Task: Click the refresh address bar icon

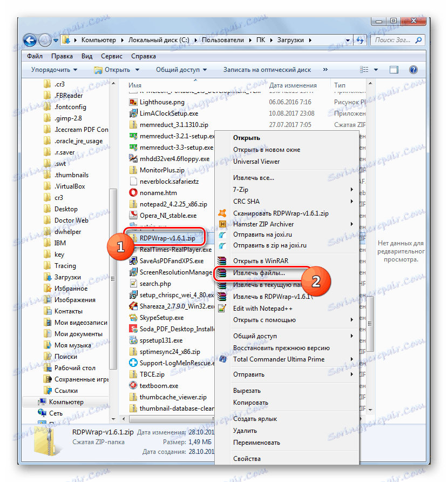Action: click(360, 41)
